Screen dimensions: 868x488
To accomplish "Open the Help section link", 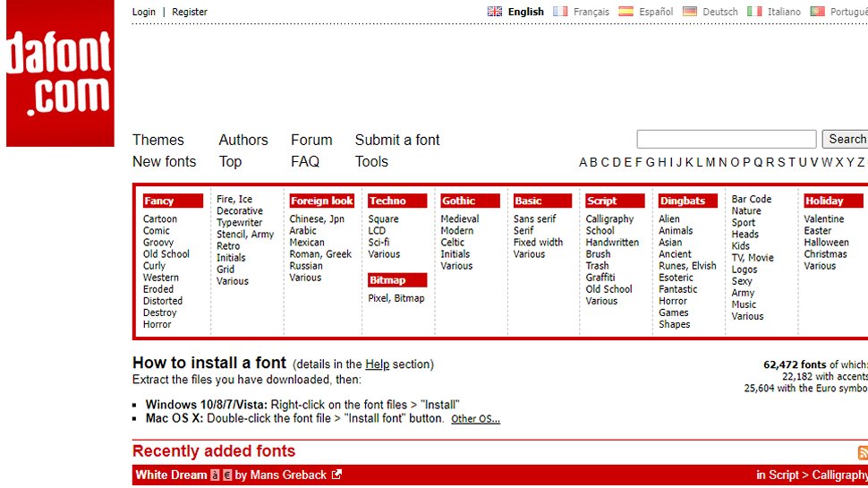I will (x=377, y=364).
